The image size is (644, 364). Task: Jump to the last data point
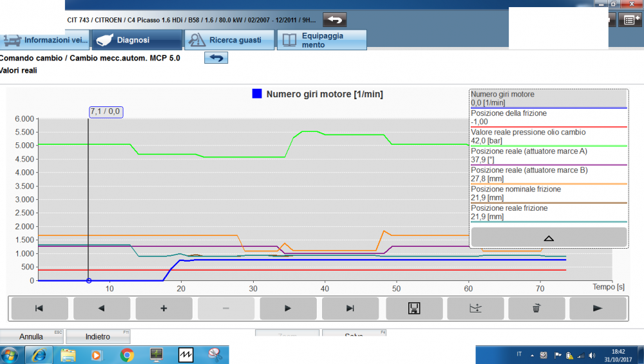[x=350, y=308]
